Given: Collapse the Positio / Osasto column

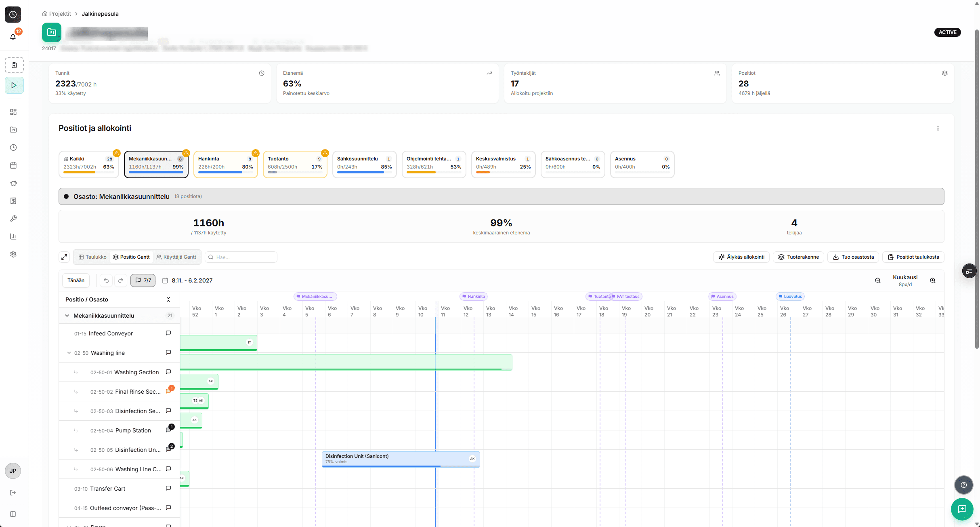Looking at the screenshot, I should pos(168,299).
